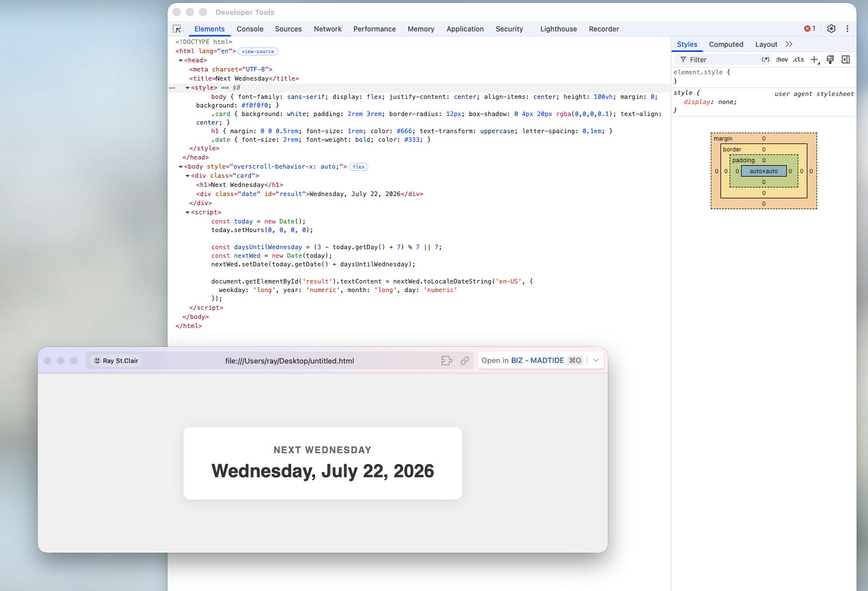Select the h1 Next Wednesday node

tap(240, 185)
